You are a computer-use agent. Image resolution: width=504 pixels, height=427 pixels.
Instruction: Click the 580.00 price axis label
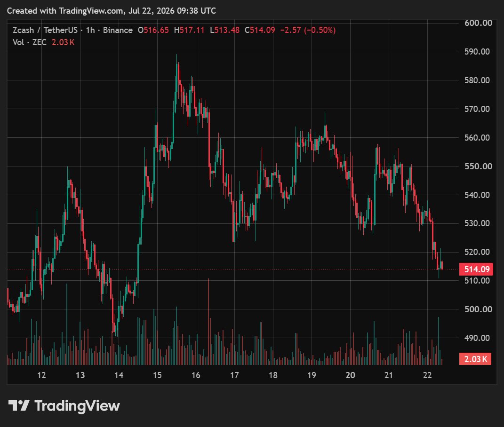477,80
